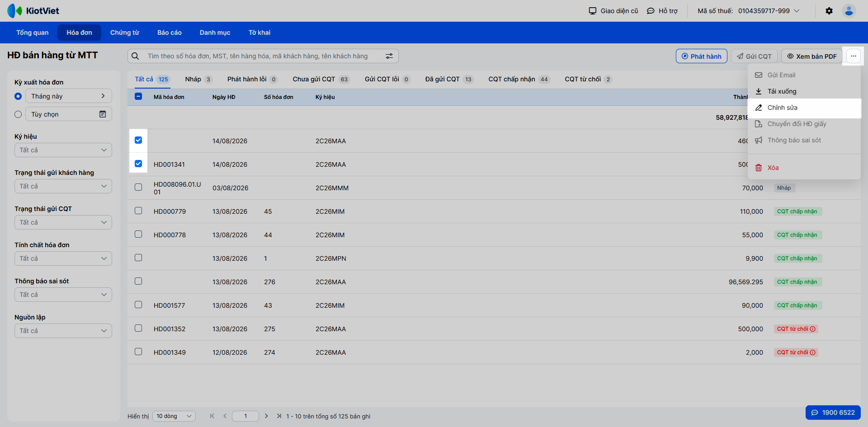Screen dimensions: 868x427
Task: Click the search magnifier icon
Action: (135, 56)
